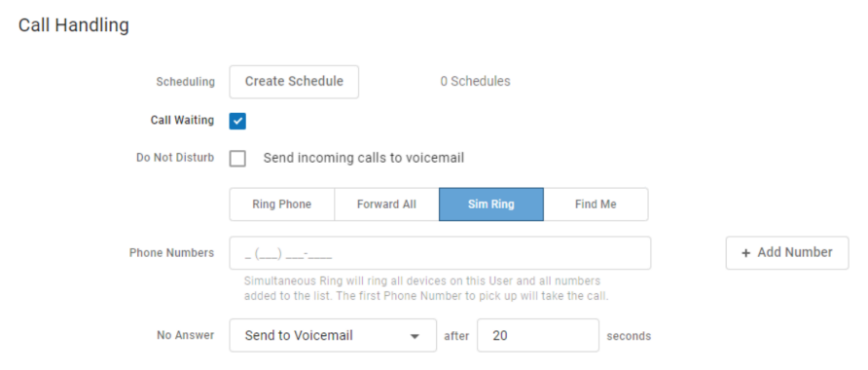Switch to the Forward All tab
This screenshot has width=868, height=370.
tap(386, 204)
